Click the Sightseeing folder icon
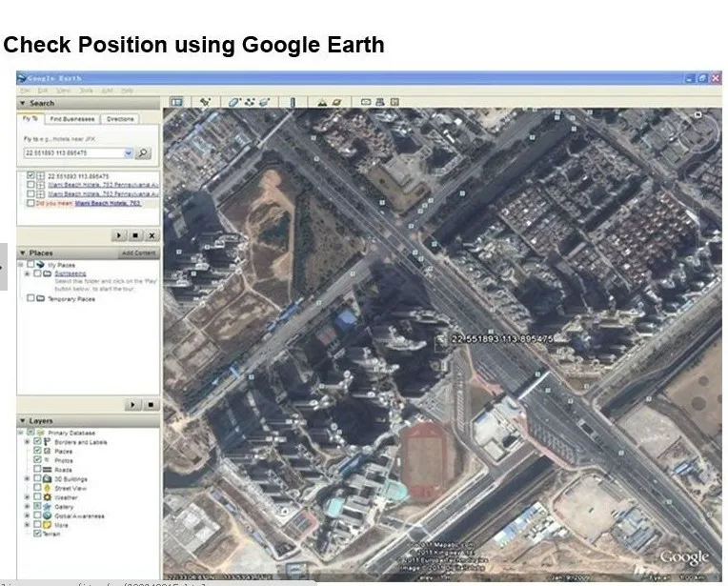The height and width of the screenshot is (586, 728). tap(48, 273)
